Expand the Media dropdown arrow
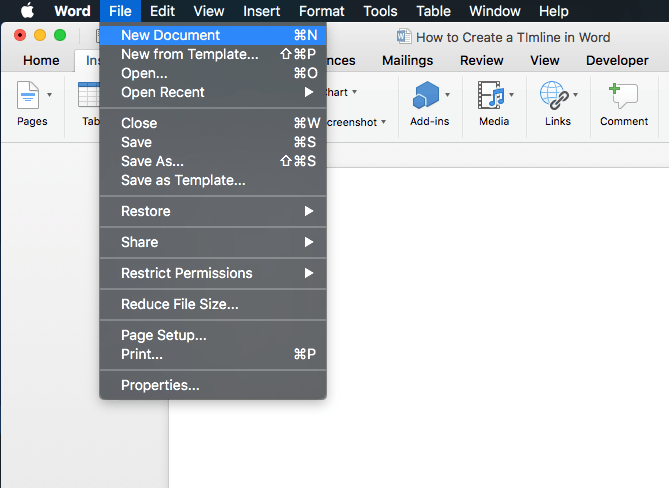The image size is (669, 488). point(512,95)
